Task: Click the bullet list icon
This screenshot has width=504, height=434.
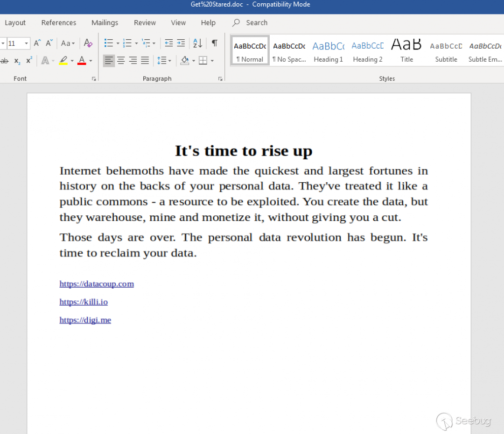Action: tap(109, 43)
